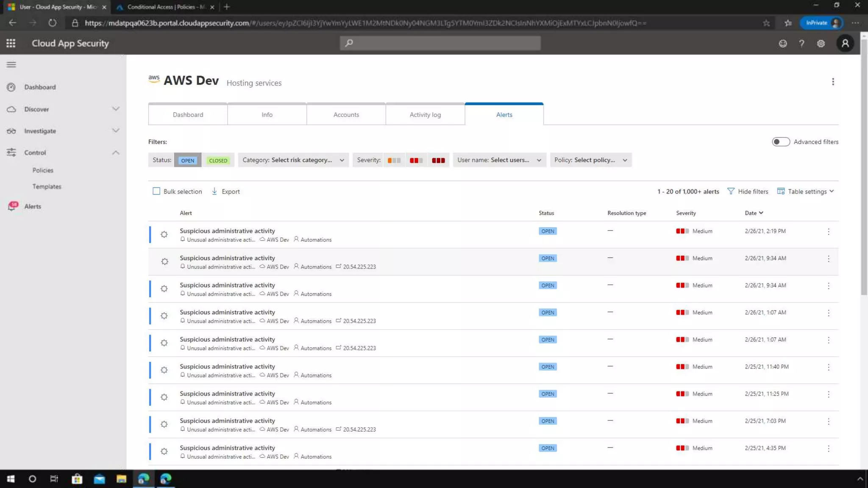
Task: Toggle the OPEN status filter
Action: pyautogui.click(x=187, y=160)
